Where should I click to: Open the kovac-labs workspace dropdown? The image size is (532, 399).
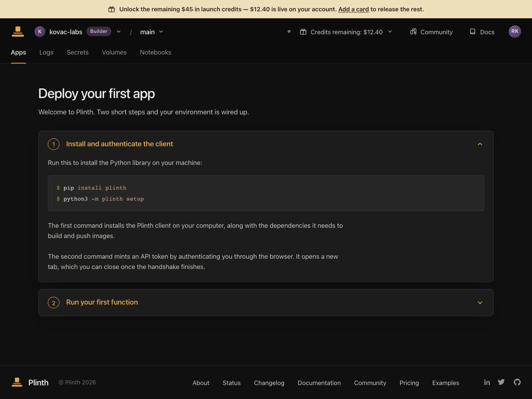click(119, 32)
